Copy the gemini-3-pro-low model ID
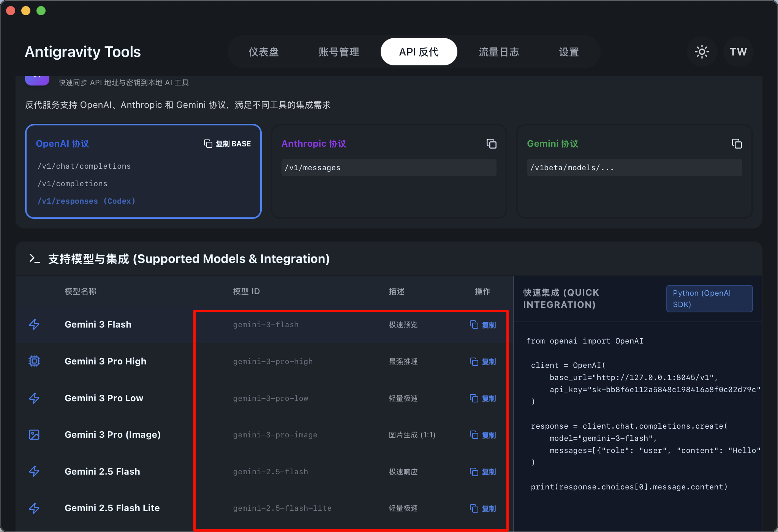Screen dimensions: 778x532 click(x=483, y=398)
